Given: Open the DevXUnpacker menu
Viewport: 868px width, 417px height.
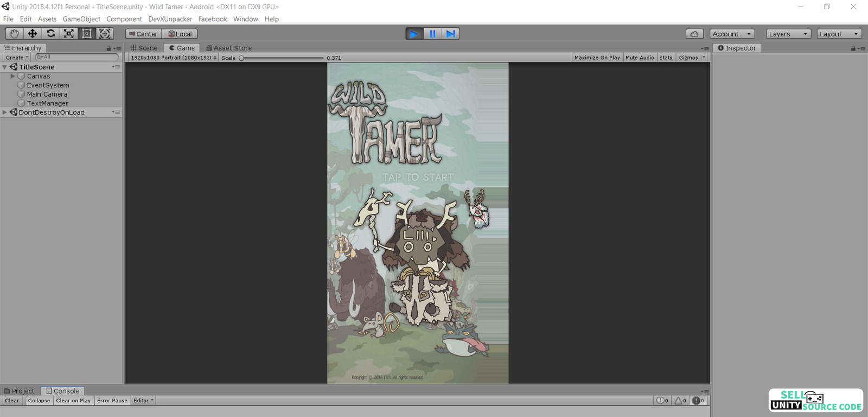Looking at the screenshot, I should [x=170, y=19].
